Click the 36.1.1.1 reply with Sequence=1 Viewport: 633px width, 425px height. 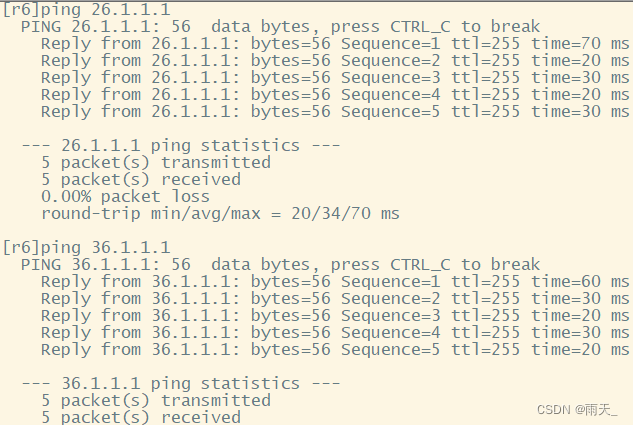click(x=335, y=282)
